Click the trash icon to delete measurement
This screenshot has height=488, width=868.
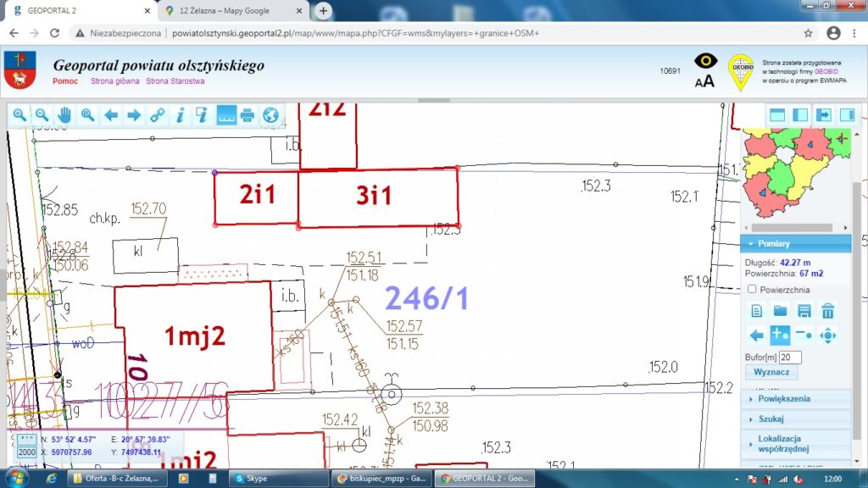tap(828, 311)
